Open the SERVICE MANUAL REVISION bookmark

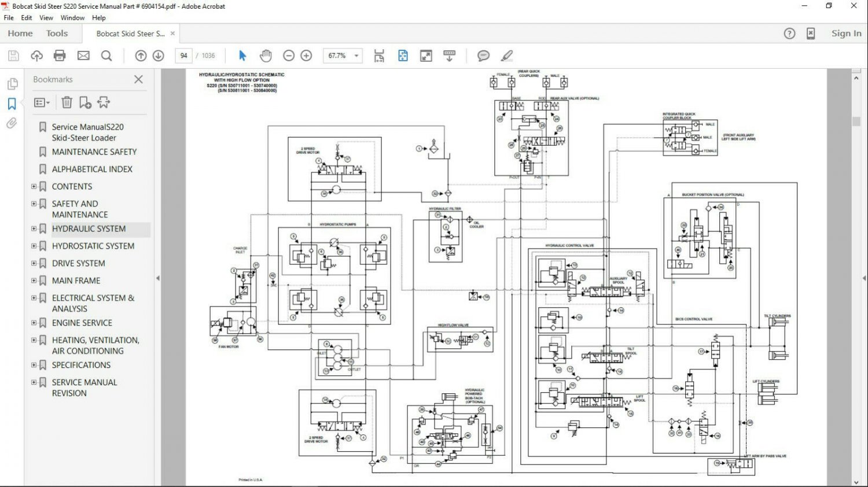[84, 388]
